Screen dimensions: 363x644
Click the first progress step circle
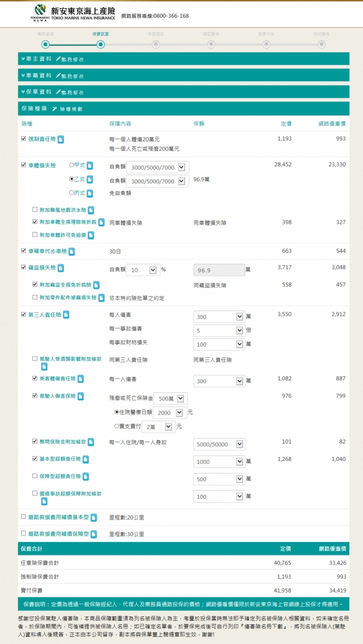[x=45, y=44]
